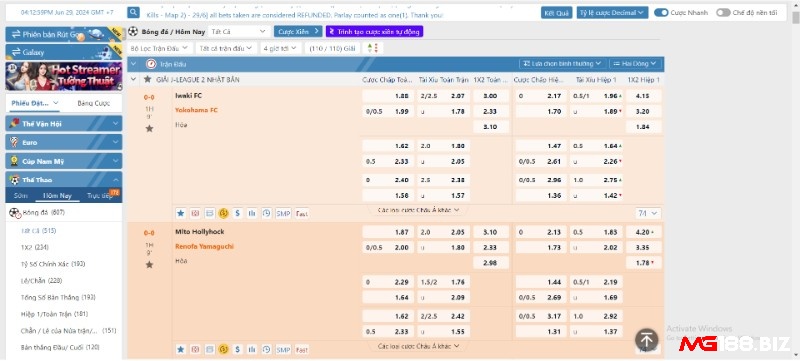Image resolution: width=800 pixels, height=361 pixels.
Task: Click gold coin icon in Iwaki FC toolbar
Action: coord(223,213)
